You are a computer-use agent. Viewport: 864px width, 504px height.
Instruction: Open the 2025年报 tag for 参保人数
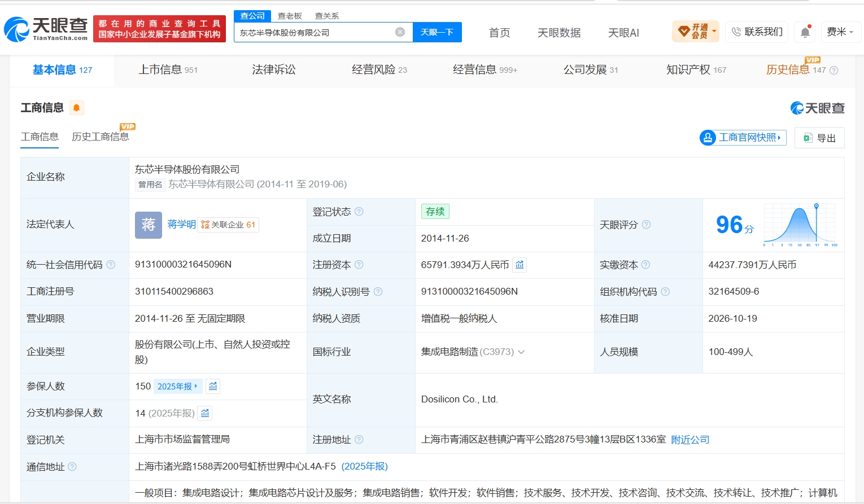pyautogui.click(x=177, y=387)
